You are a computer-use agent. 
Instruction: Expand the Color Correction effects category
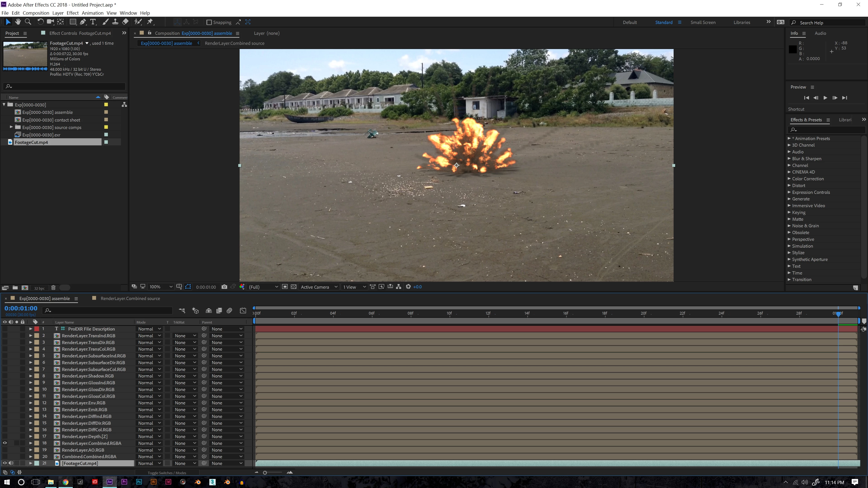(789, 179)
